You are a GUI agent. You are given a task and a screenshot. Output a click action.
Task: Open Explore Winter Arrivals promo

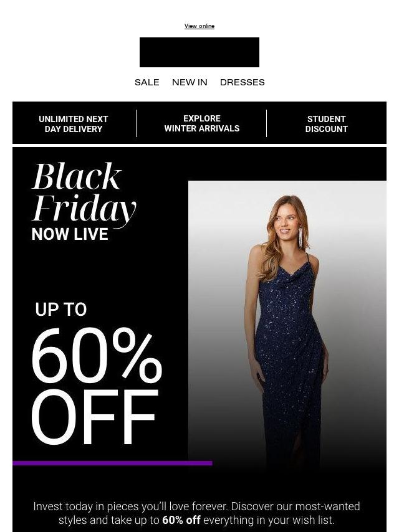202,123
